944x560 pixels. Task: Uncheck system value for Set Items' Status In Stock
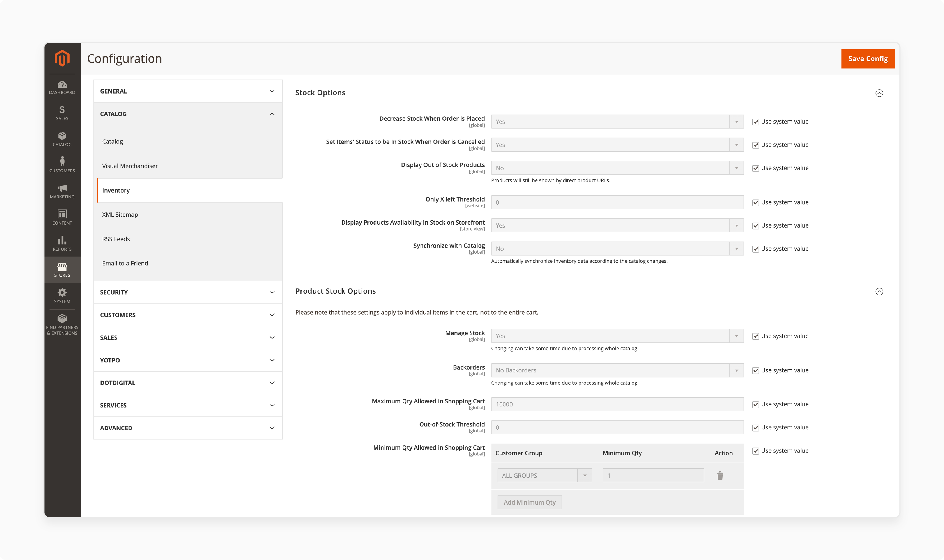point(755,145)
